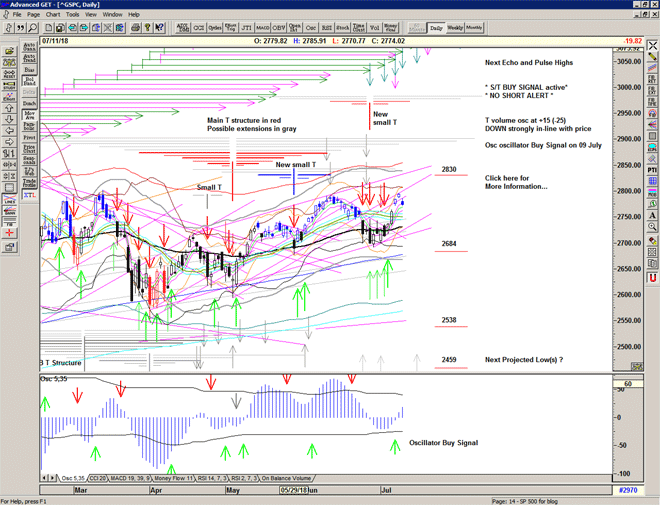
Task: Click the Stoch indicator toolbar button
Action: tap(343, 28)
